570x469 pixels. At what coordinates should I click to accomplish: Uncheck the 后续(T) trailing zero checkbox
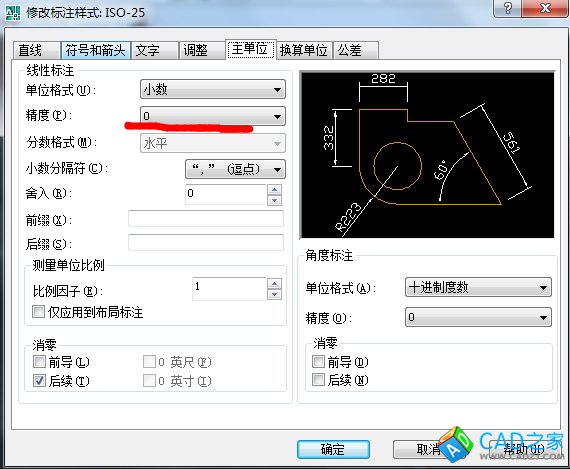[x=39, y=381]
